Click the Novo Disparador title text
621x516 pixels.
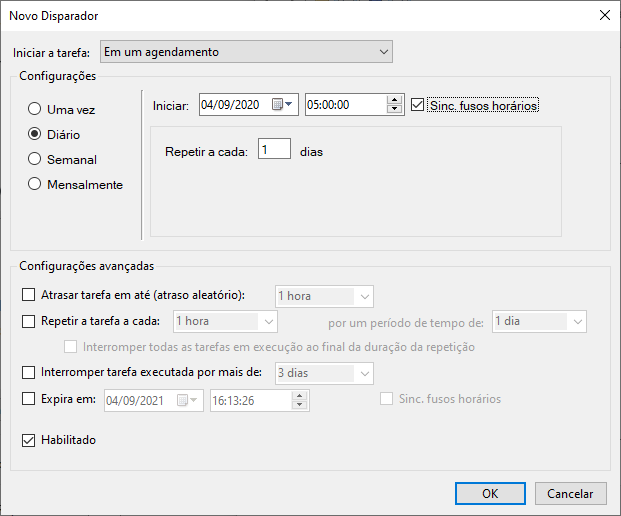point(53,16)
